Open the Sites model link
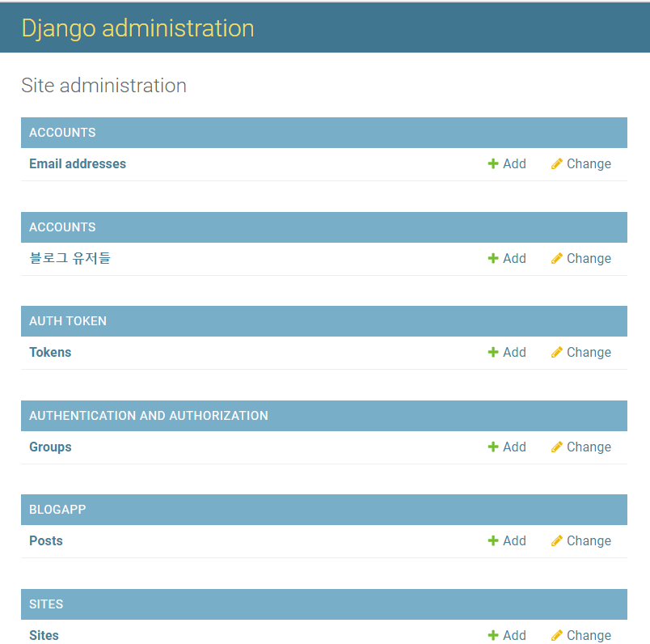 coord(44,635)
